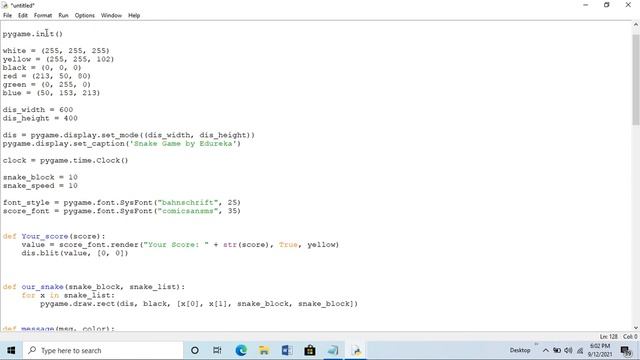Click the Type here to search box
Image resolution: width=640 pixels, height=360 pixels.
coord(102,350)
